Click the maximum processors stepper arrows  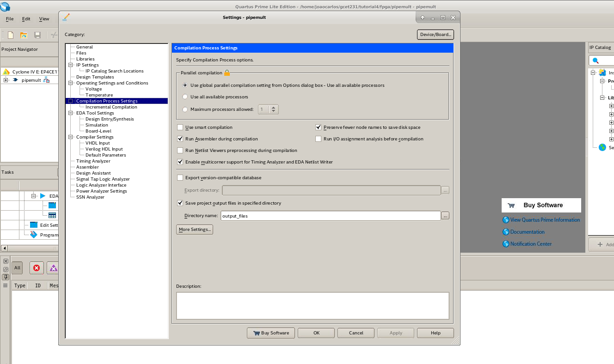[274, 109]
